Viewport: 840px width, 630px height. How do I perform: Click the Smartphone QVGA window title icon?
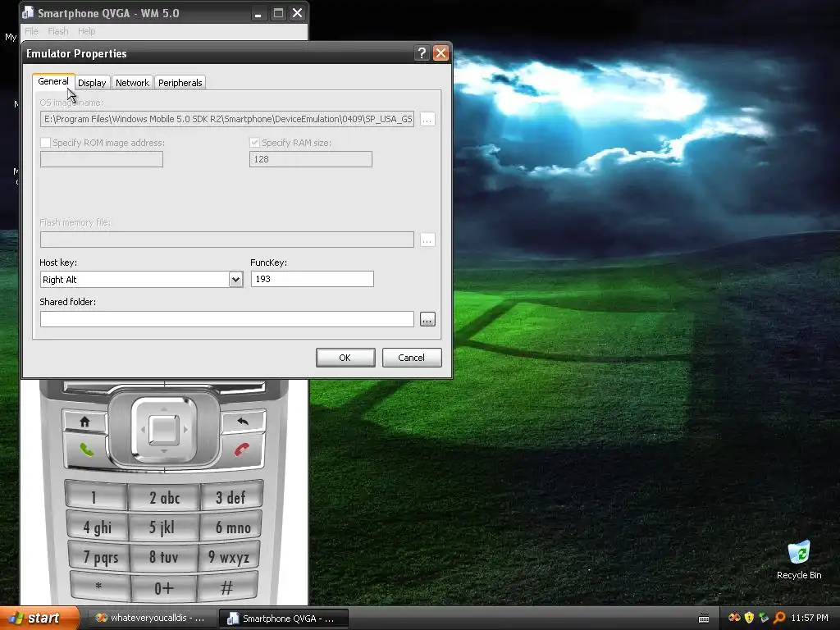(x=28, y=12)
